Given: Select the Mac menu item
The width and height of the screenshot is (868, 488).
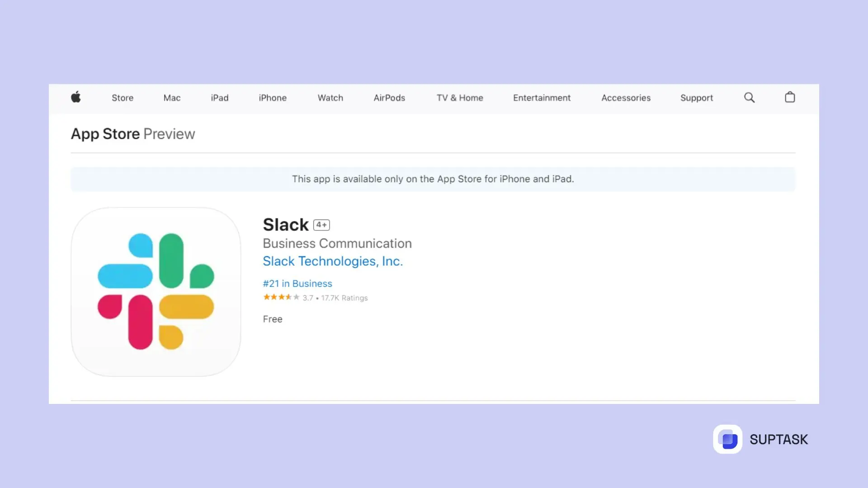Looking at the screenshot, I should [172, 98].
